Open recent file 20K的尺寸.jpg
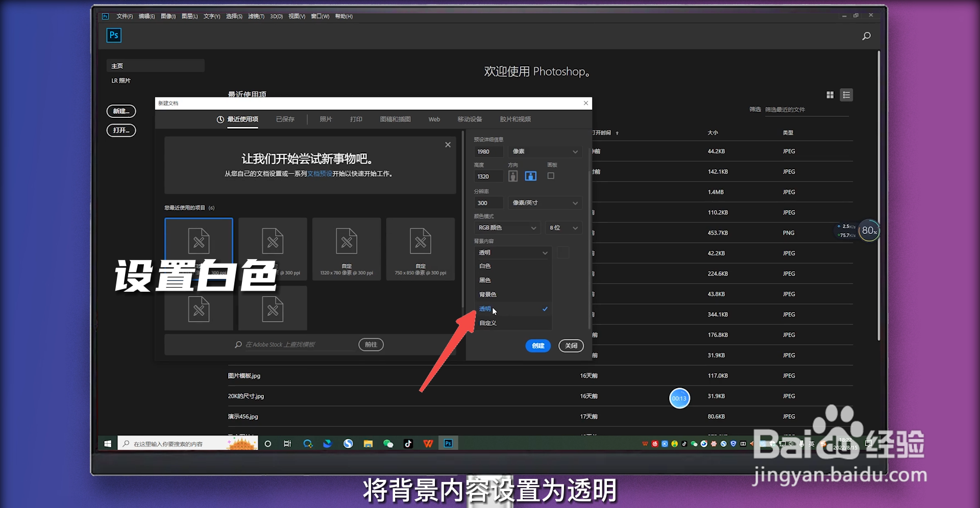Viewport: 980px width, 508px height. coord(246,396)
